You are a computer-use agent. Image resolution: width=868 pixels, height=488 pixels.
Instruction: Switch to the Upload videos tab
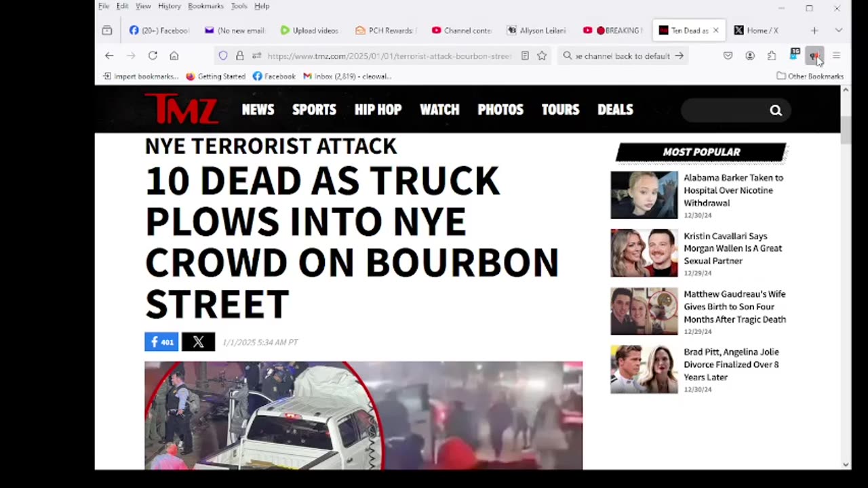[x=310, y=30]
